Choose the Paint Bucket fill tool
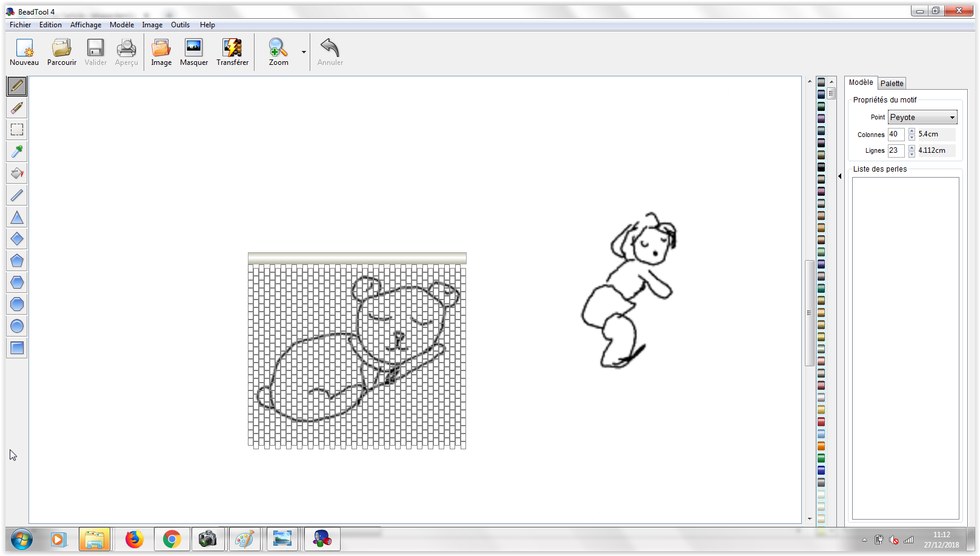This screenshot has width=980, height=556. tap(17, 173)
